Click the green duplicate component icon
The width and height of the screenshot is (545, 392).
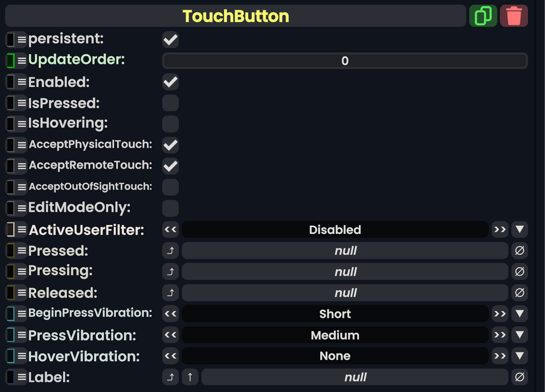click(x=483, y=15)
